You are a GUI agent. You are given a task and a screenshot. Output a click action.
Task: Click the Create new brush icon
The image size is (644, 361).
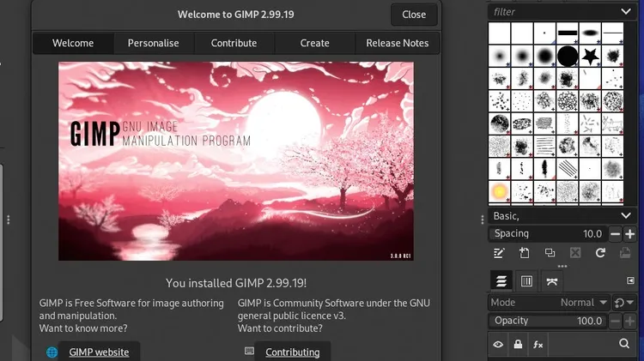click(x=524, y=253)
